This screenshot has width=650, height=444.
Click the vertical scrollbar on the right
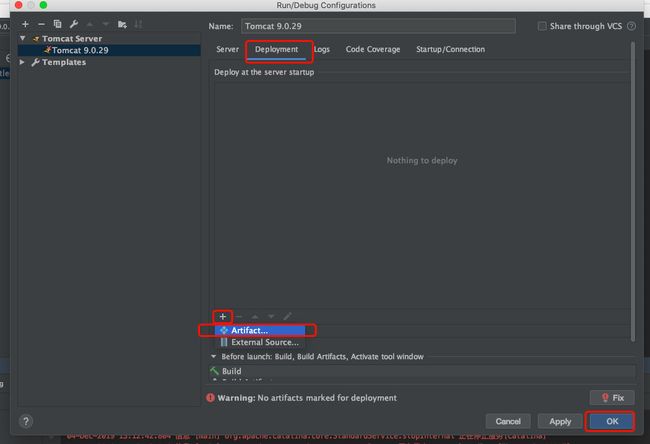pos(633,192)
